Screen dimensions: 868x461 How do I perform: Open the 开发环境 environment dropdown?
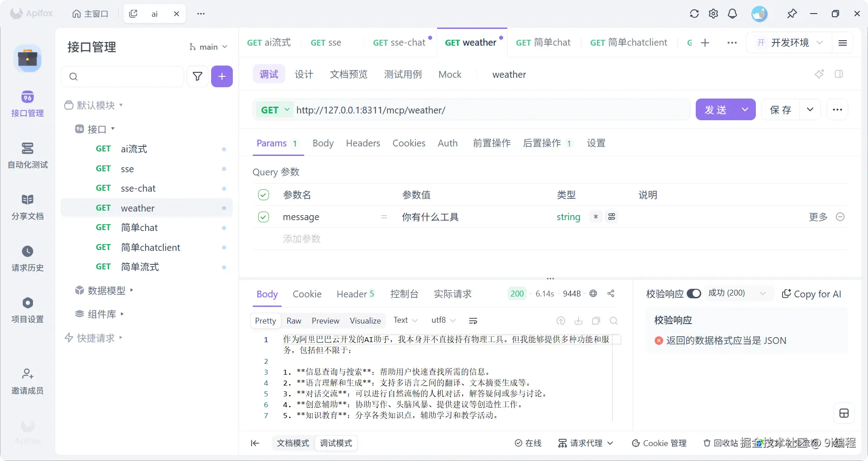(x=790, y=42)
